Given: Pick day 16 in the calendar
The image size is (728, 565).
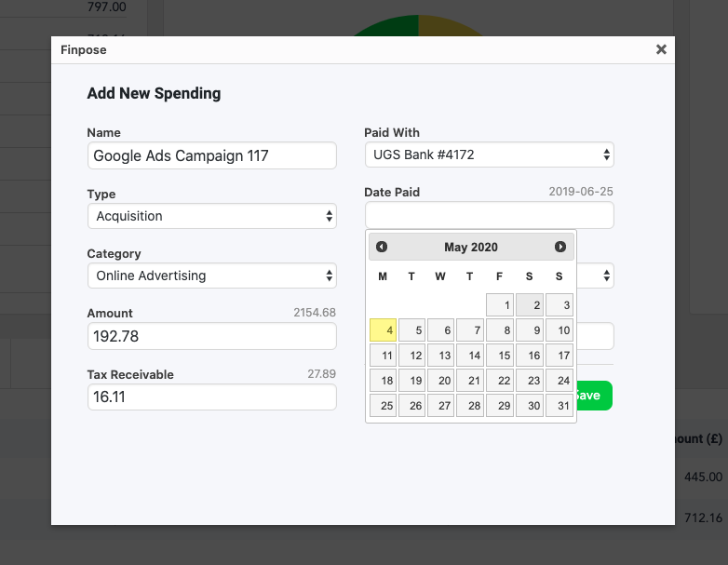Looking at the screenshot, I should pos(530,356).
